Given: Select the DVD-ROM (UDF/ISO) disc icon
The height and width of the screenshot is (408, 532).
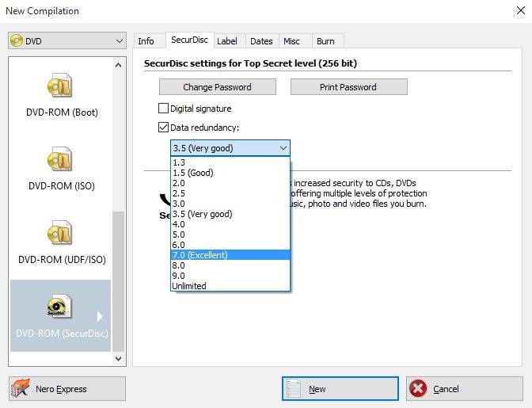Looking at the screenshot, I should pos(59,232).
